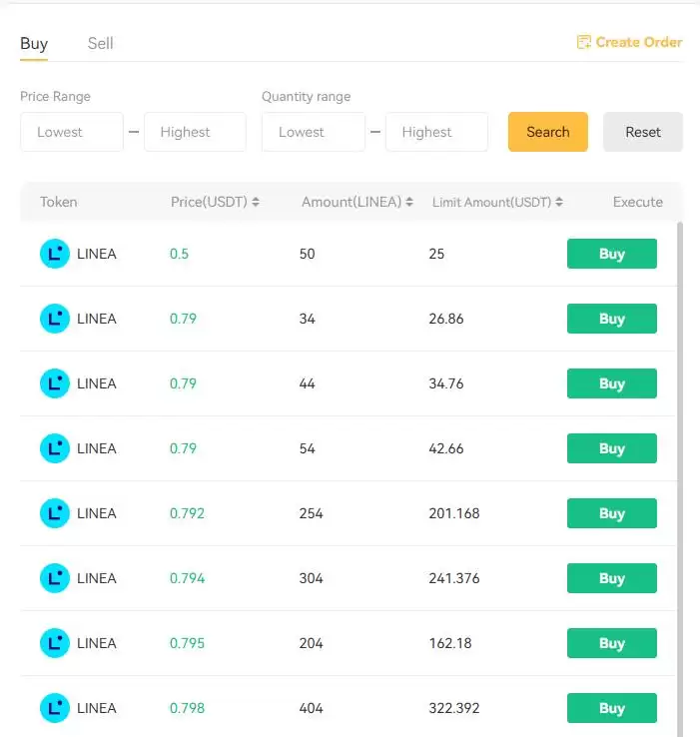This screenshot has height=737, width=700.
Task: Focus the Quantity range Highest field
Action: coord(436,132)
